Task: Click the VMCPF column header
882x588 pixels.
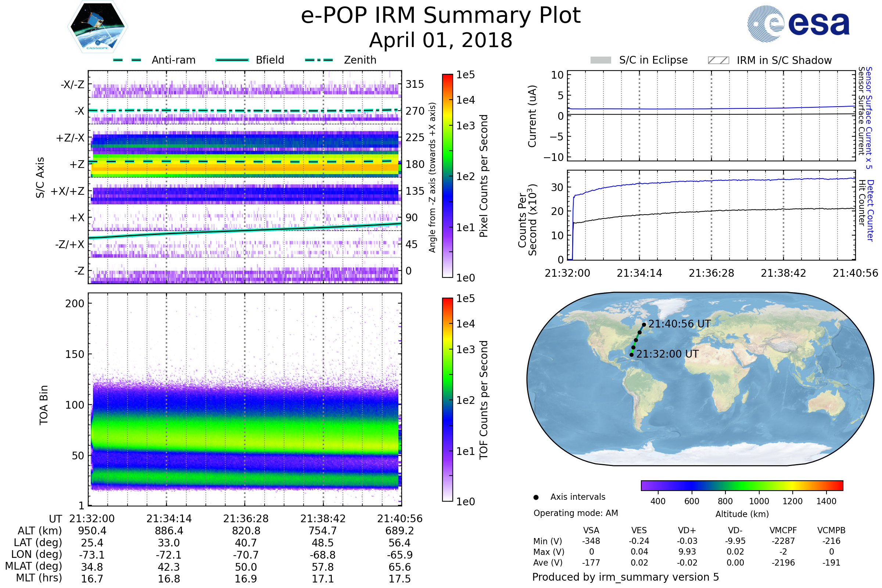Action: point(783,530)
